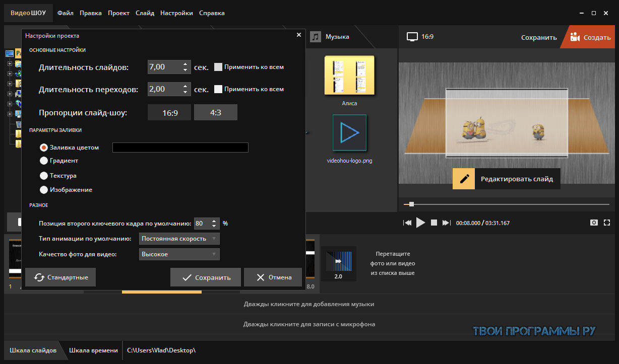
Task: Select the videohou-logo.png file icon
Action: [349, 133]
